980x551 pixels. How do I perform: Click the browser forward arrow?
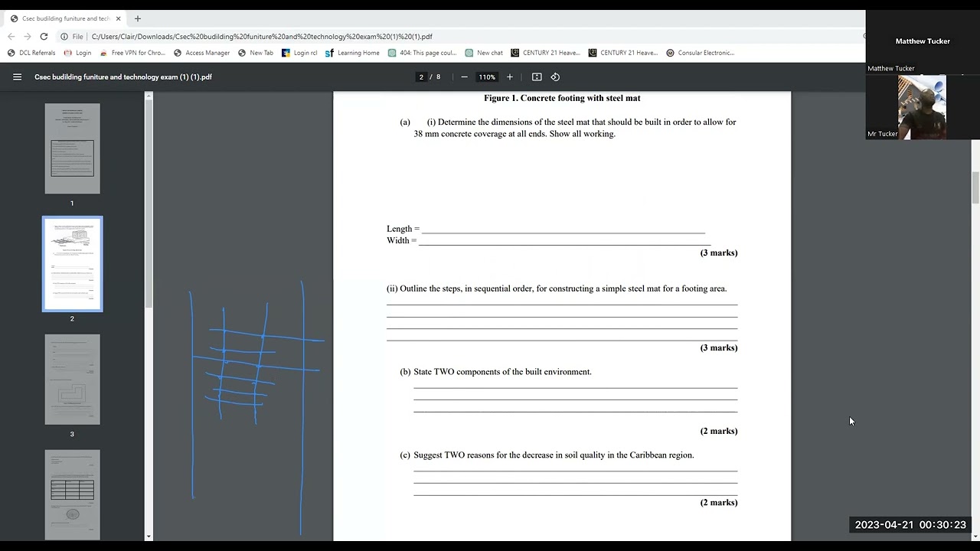(28, 36)
